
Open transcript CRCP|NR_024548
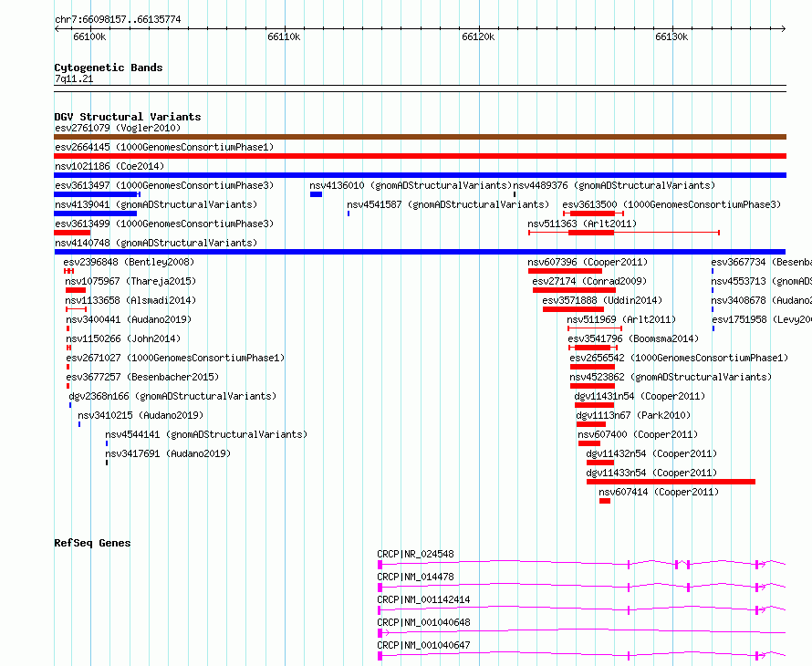415,554
